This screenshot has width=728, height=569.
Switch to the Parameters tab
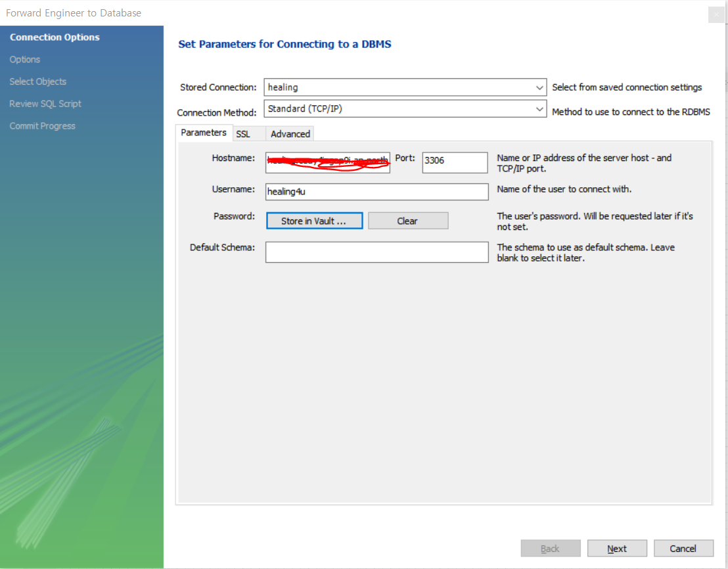tap(204, 133)
